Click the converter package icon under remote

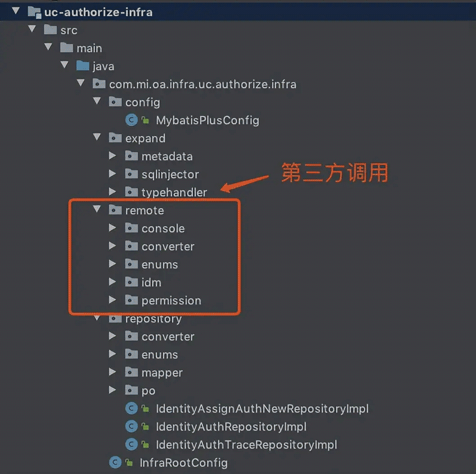pyautogui.click(x=132, y=246)
